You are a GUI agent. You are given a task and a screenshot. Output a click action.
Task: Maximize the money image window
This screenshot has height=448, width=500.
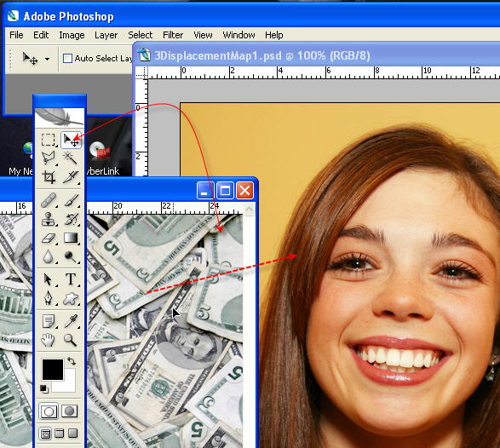pos(225,191)
